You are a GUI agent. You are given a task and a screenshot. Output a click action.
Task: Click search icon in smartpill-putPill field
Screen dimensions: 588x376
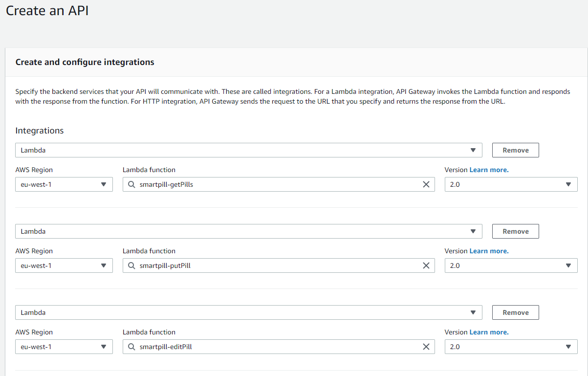[131, 265]
